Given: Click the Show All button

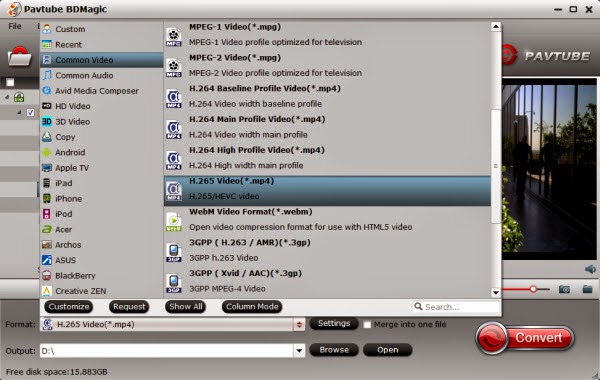Looking at the screenshot, I should [x=186, y=307].
